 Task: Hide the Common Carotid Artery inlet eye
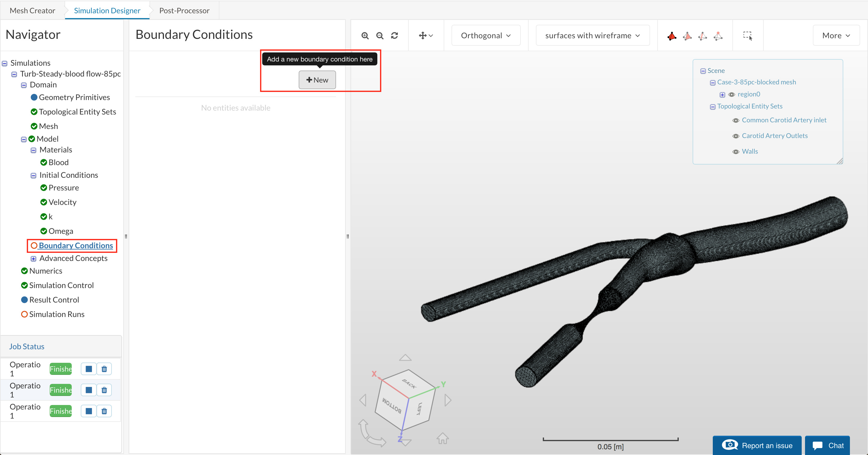point(736,121)
